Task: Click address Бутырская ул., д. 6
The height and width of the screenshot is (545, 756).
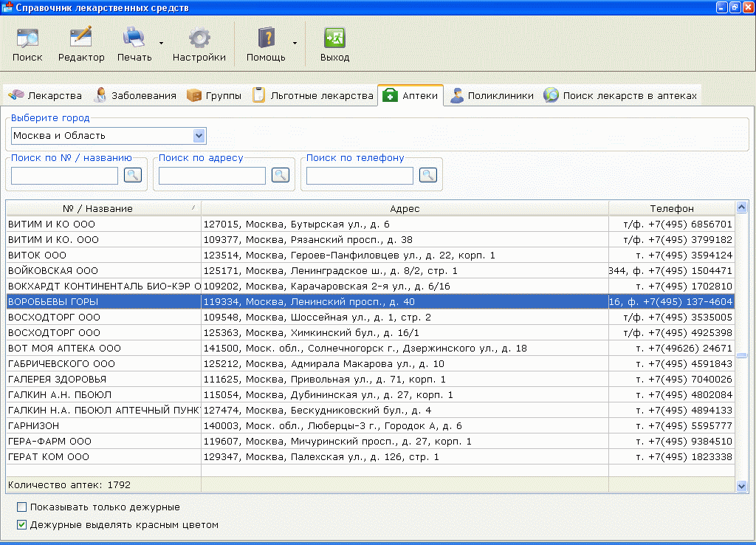Action: click(340, 224)
